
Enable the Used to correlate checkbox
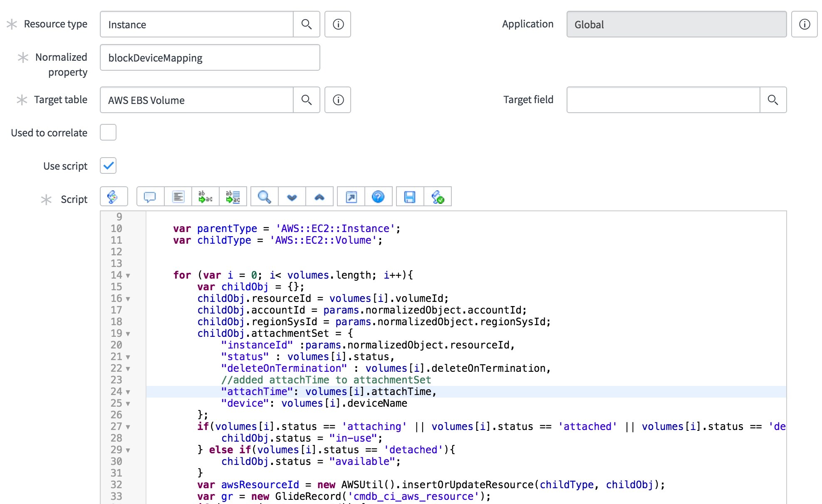108,133
